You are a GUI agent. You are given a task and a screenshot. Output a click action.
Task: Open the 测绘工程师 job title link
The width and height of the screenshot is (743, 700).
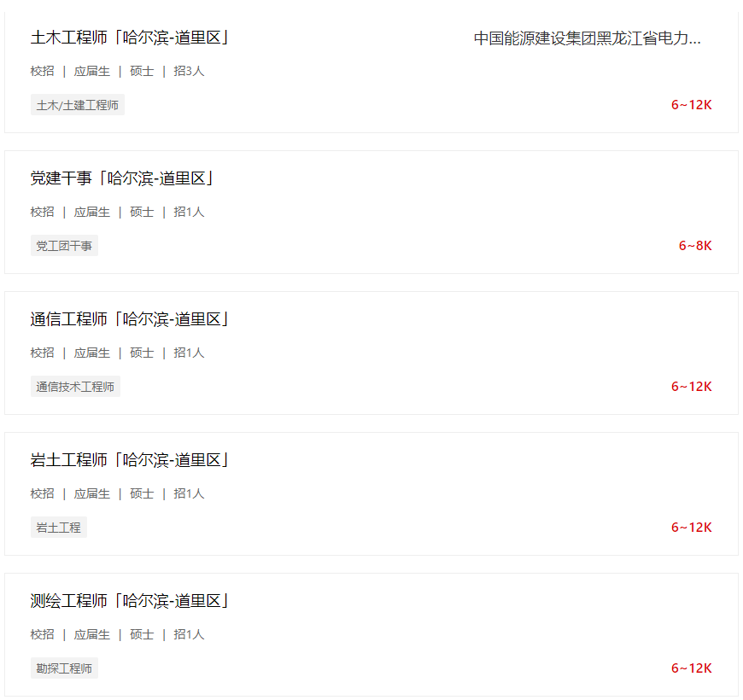coord(130,601)
